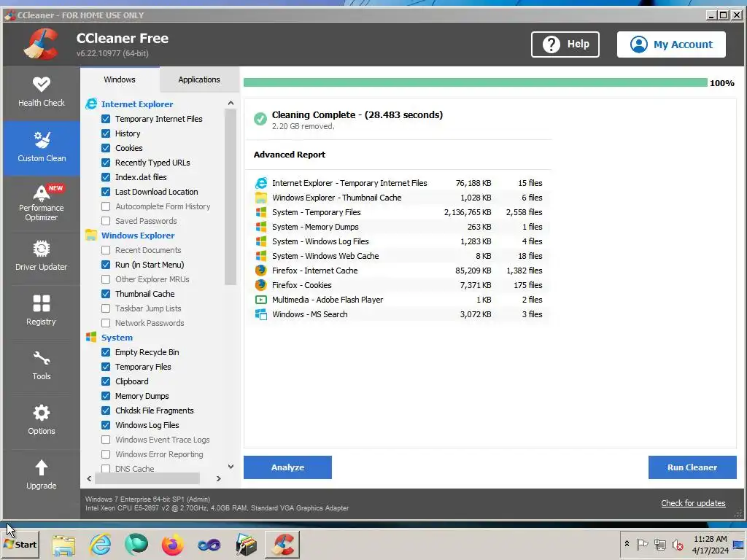The height and width of the screenshot is (560, 747).
Task: Click the vertical scrollbar thumb in options list
Action: click(231, 197)
